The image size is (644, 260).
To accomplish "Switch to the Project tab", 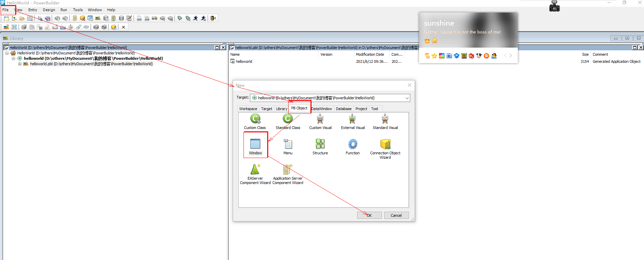I will [361, 109].
